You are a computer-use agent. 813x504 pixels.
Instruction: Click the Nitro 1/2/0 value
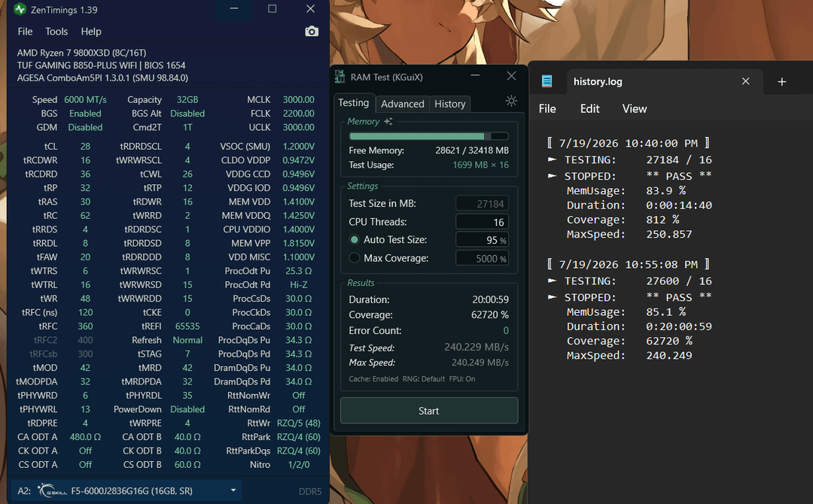coord(298,465)
